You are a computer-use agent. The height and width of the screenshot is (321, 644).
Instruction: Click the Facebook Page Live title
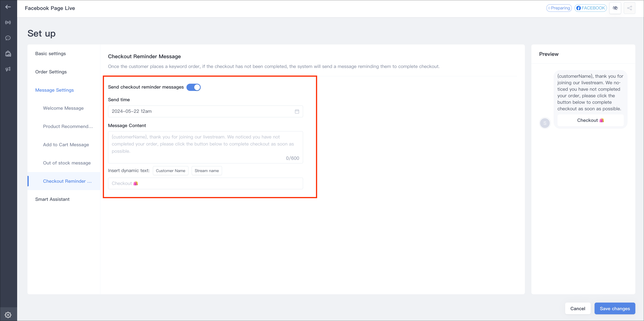click(50, 8)
